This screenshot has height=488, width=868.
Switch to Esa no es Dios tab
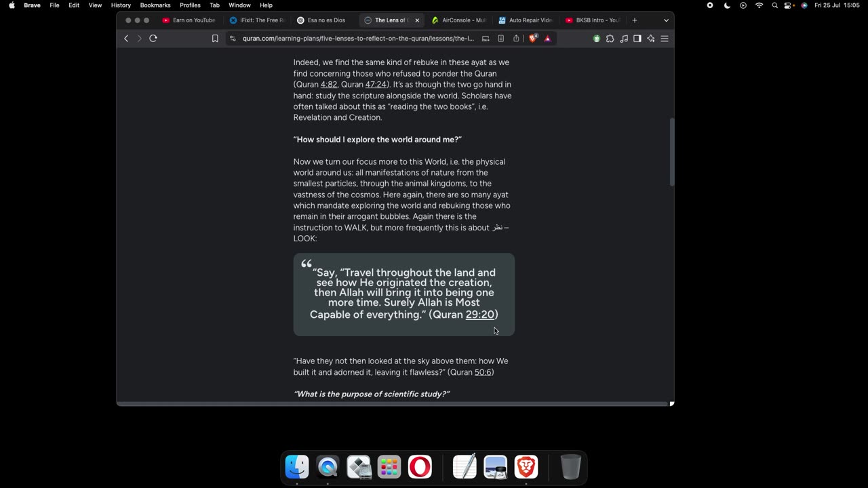(x=324, y=20)
